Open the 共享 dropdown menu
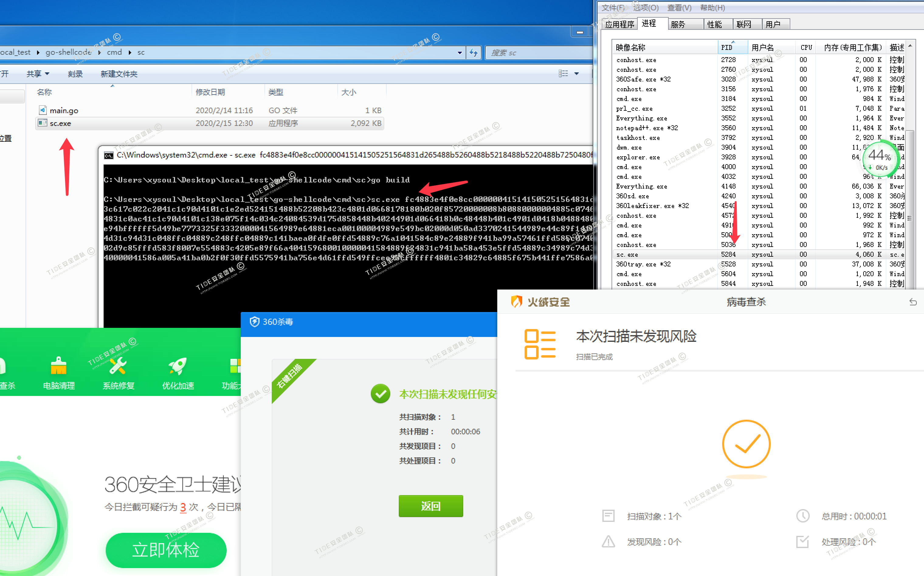Viewport: 924px width, 576px height. tap(38, 74)
